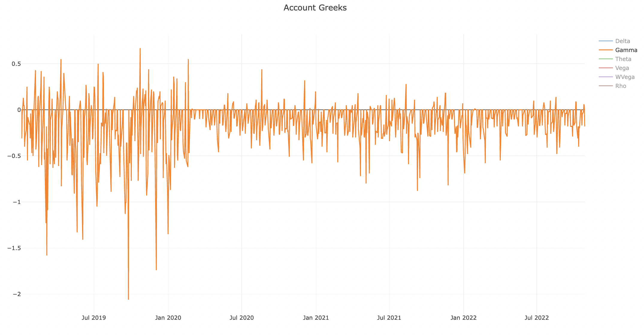Screen dimensions: 644x335
Task: Click the red Vega legend line marker
Action: click(x=606, y=68)
